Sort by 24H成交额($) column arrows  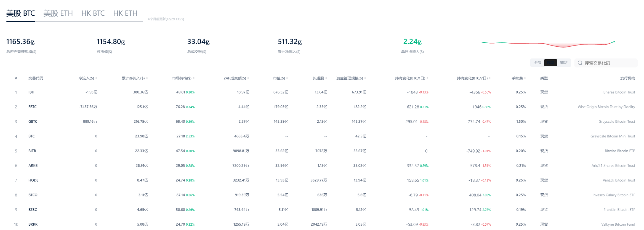point(248,78)
